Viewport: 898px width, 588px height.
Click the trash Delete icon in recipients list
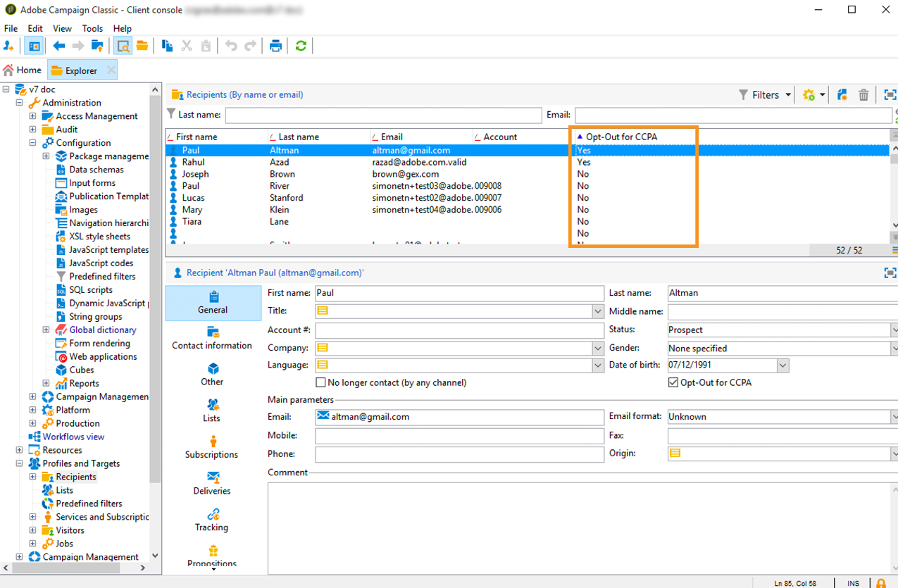[x=863, y=95]
